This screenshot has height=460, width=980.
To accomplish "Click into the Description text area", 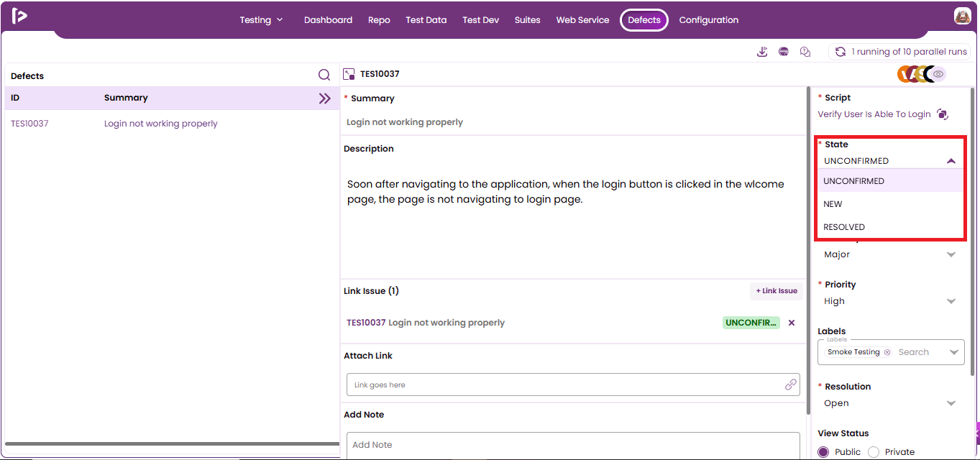I will click(x=573, y=217).
